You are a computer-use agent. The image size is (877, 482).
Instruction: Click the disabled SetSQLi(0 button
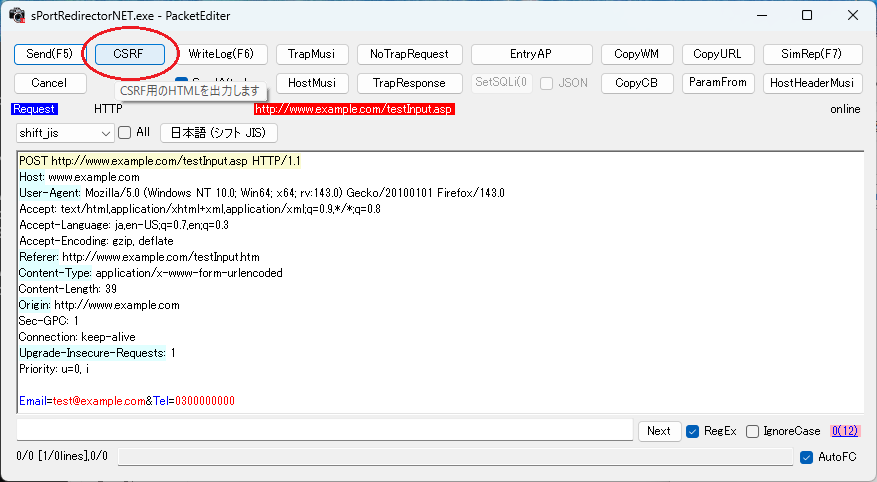tap(501, 82)
